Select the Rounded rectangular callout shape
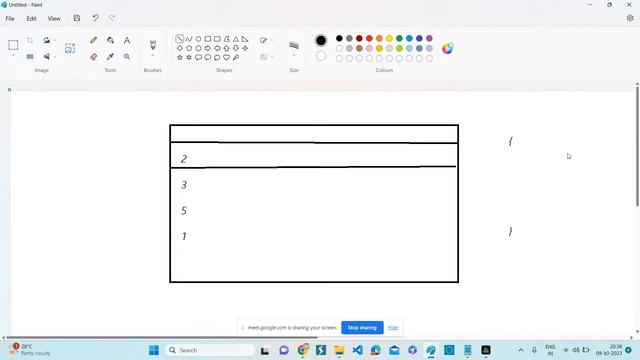The image size is (640, 360). coord(198,58)
